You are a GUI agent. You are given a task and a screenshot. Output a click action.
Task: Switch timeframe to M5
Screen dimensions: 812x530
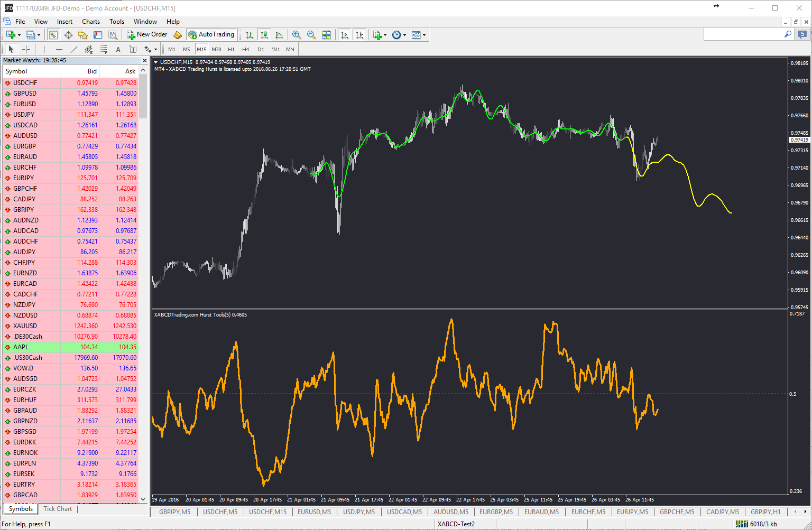[x=187, y=49]
